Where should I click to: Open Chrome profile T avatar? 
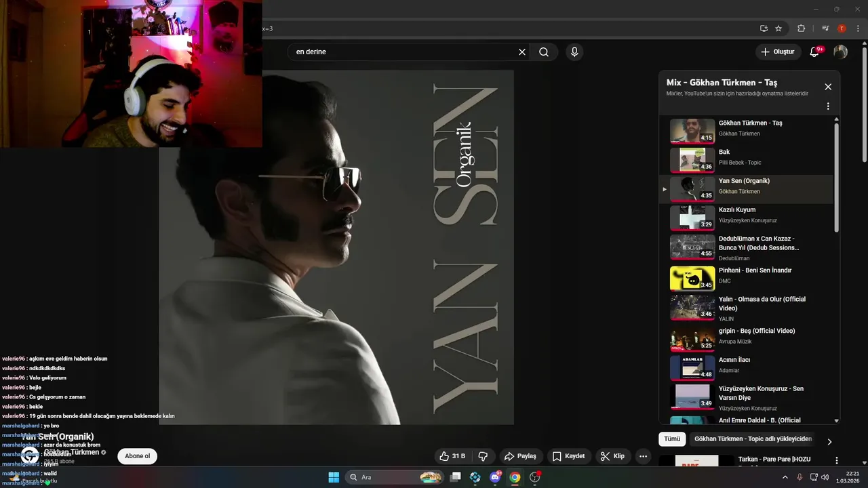842,28
